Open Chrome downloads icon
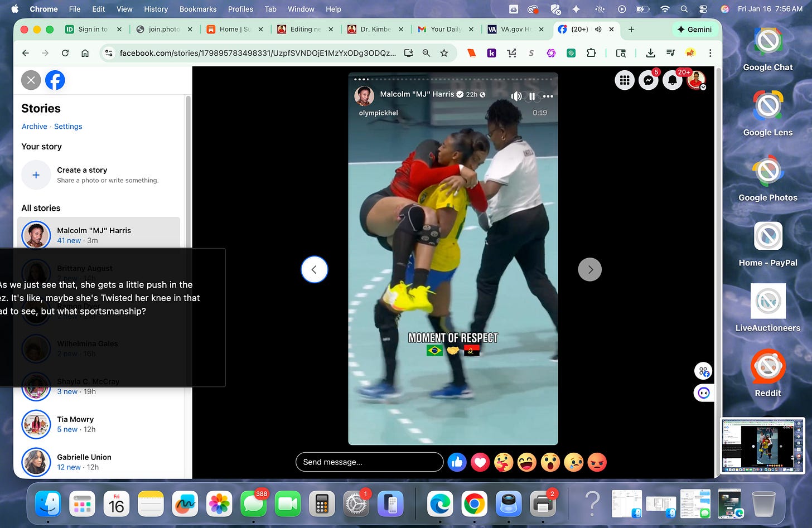Screen dimensions: 812x528 click(650, 53)
